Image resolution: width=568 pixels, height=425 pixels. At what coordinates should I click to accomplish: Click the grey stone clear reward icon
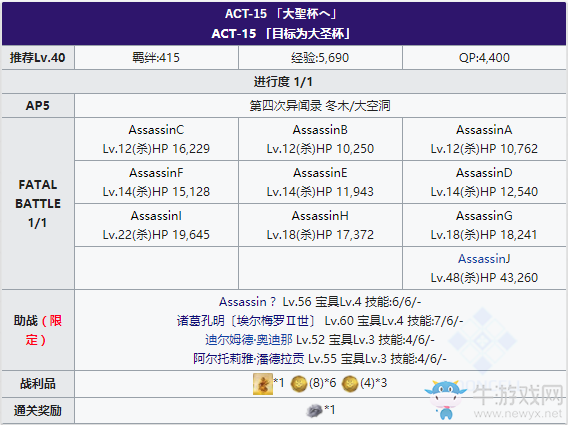tap(314, 411)
